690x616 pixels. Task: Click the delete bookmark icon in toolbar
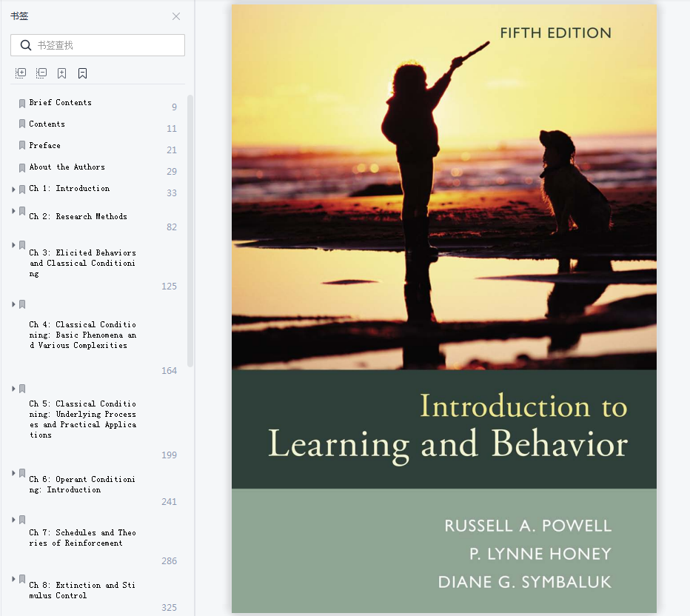pyautogui.click(x=82, y=73)
